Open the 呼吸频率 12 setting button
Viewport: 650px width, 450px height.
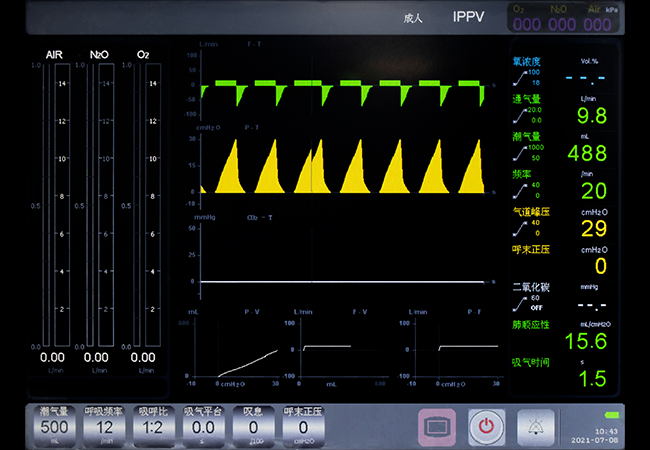pyautogui.click(x=104, y=425)
